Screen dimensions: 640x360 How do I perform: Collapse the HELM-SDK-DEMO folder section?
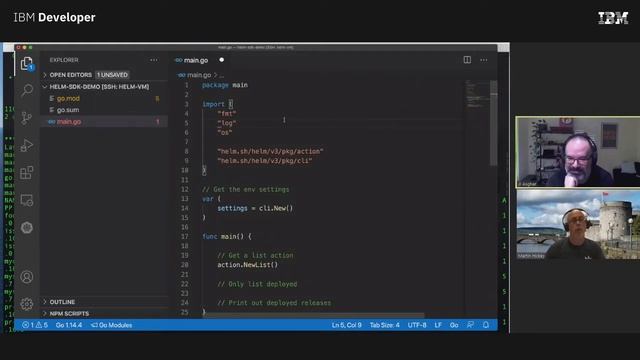click(99, 87)
